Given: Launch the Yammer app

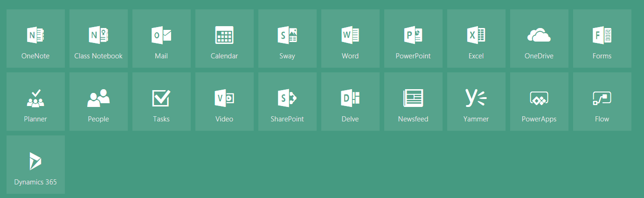Looking at the screenshot, I should pyautogui.click(x=476, y=101).
